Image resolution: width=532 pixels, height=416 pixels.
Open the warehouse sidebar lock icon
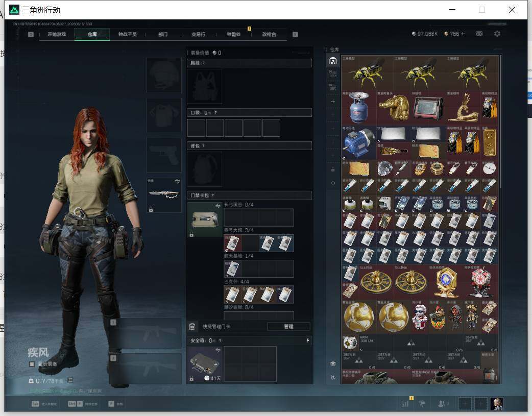[333, 169]
